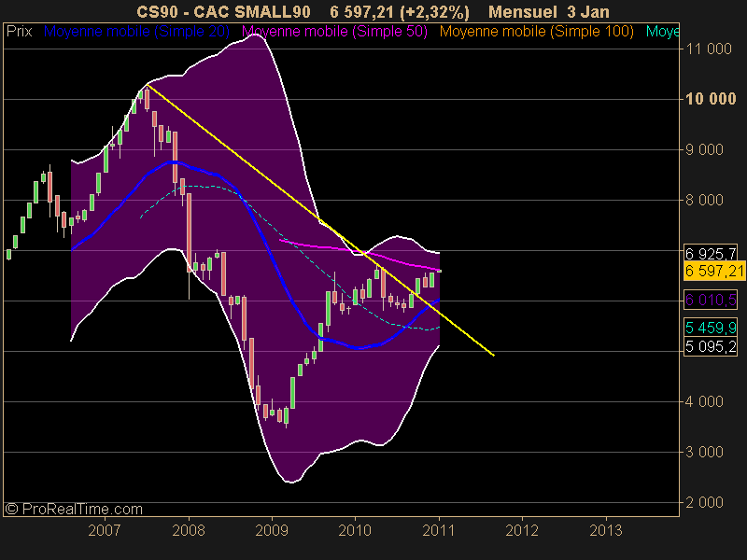This screenshot has width=747, height=560.
Task: Click the cyan 5 459,9 value tag
Action: tap(711, 328)
